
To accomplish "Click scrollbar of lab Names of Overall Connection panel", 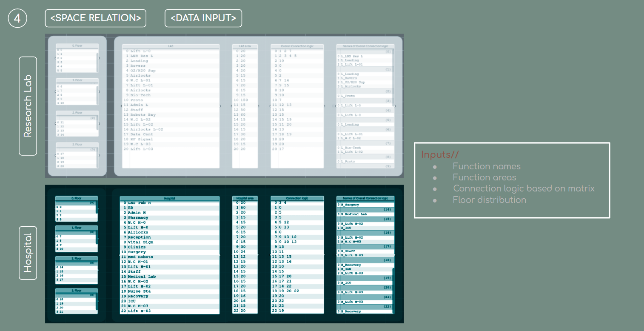I will tap(393, 77).
